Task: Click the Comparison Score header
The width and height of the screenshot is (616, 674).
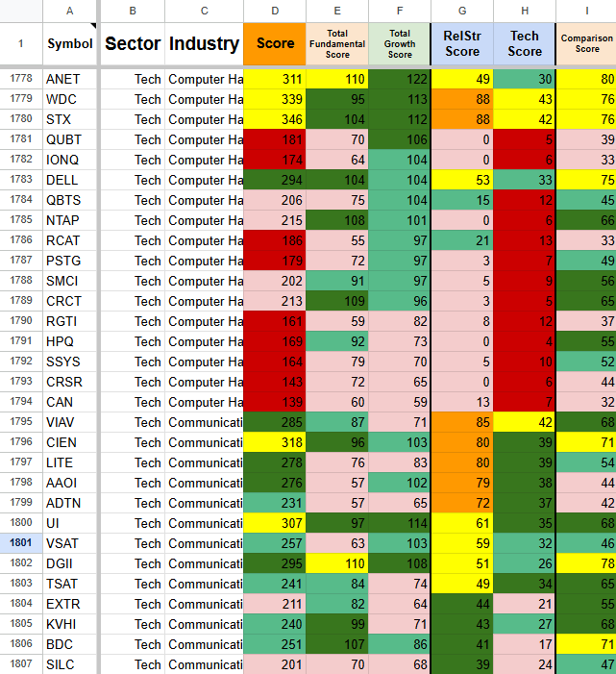Action: point(586,44)
